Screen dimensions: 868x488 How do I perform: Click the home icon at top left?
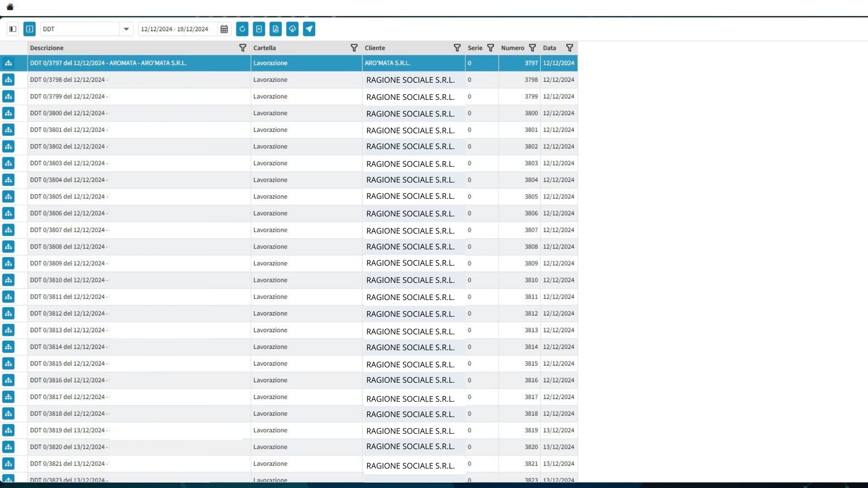[x=10, y=7]
